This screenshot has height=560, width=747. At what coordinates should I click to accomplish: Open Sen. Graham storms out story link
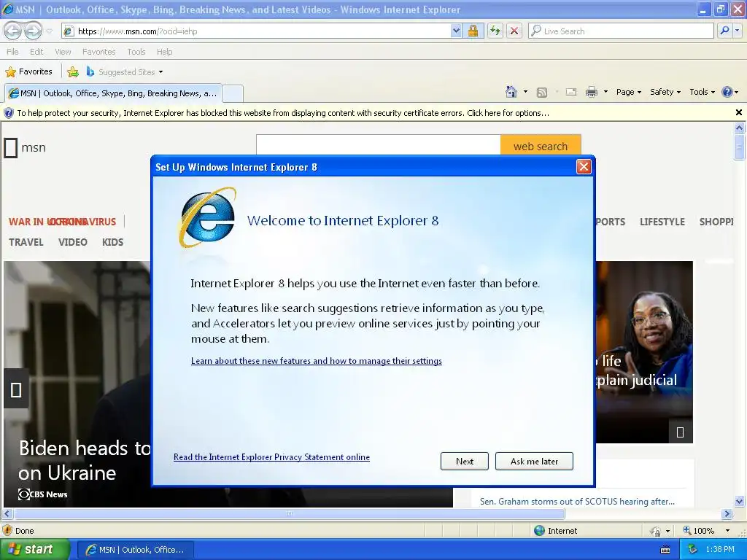click(577, 502)
